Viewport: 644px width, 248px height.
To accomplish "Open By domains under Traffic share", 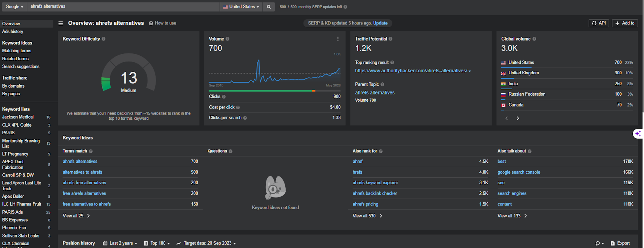I will coord(13,86).
